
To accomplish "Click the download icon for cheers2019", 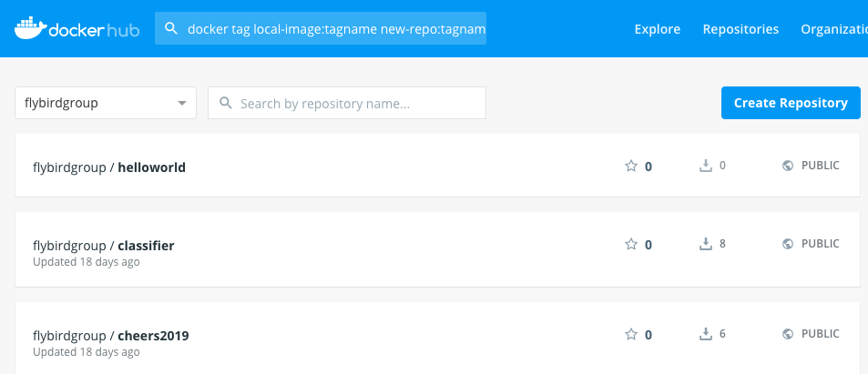I will pos(705,334).
